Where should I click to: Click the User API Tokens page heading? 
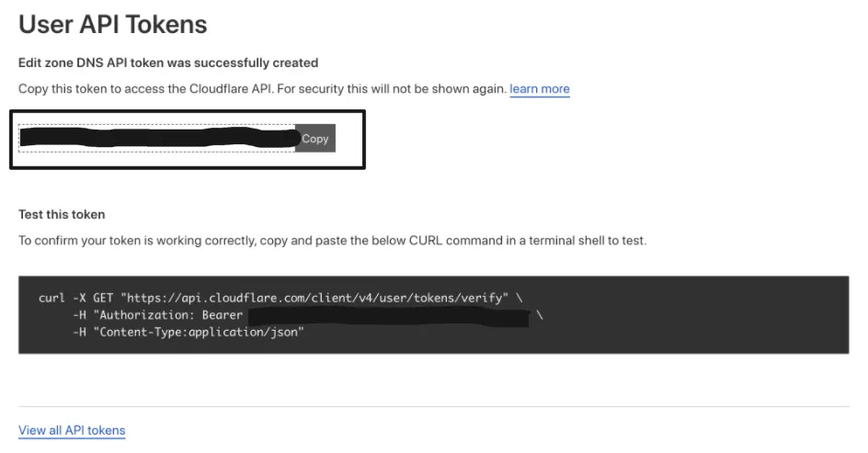tap(113, 24)
